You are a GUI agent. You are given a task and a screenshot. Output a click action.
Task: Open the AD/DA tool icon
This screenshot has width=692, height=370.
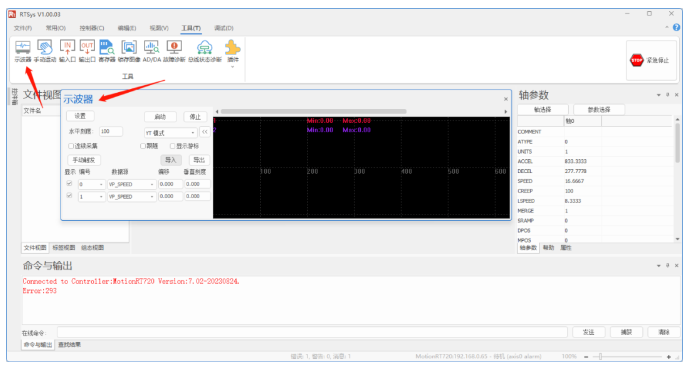click(151, 51)
